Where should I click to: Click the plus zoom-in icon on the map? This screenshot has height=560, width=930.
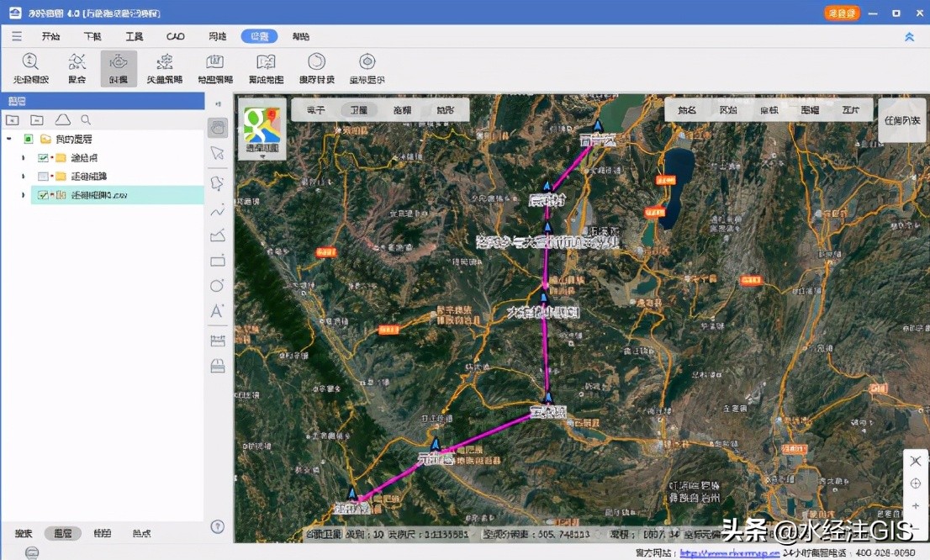[916, 506]
